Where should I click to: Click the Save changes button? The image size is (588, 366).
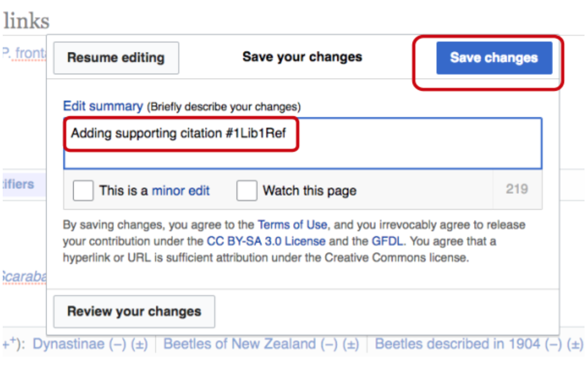pos(494,58)
